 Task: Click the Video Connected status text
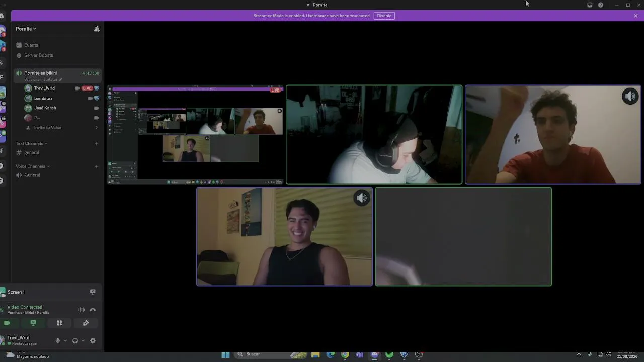pyautogui.click(x=25, y=307)
